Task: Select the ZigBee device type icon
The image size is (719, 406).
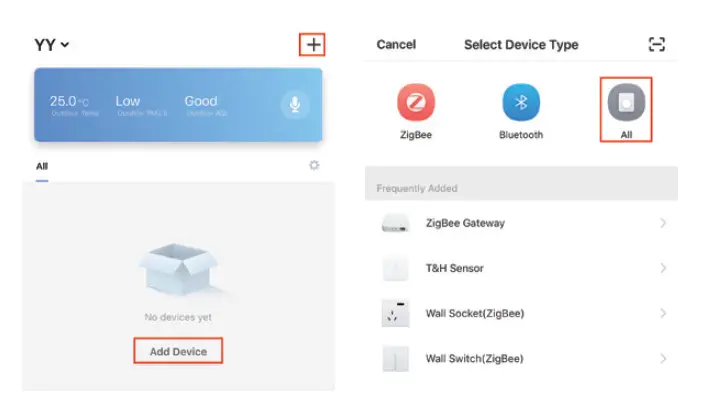Action: (415, 103)
